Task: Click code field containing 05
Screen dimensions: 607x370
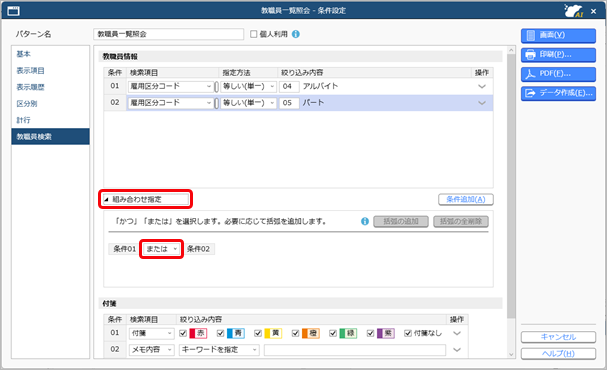Action: pyautogui.click(x=289, y=103)
